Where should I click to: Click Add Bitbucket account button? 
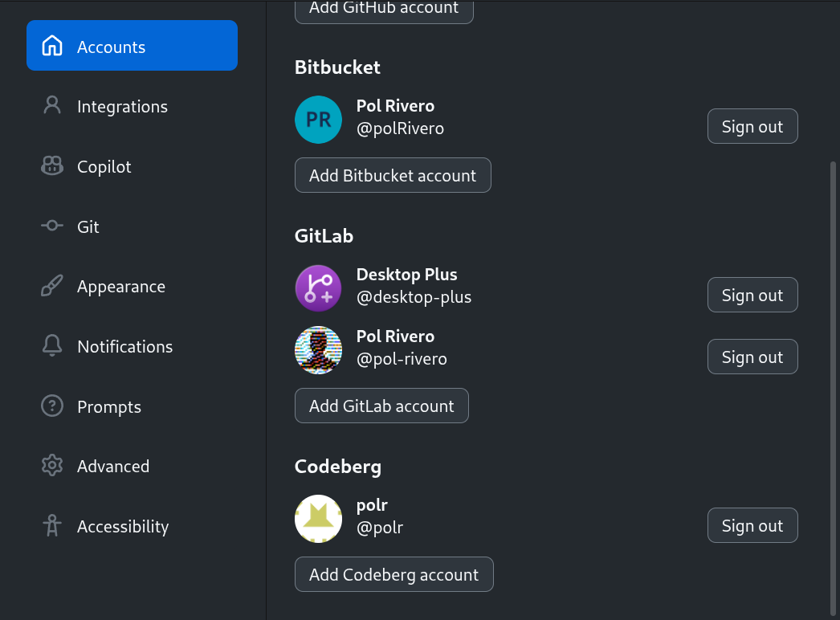point(393,175)
